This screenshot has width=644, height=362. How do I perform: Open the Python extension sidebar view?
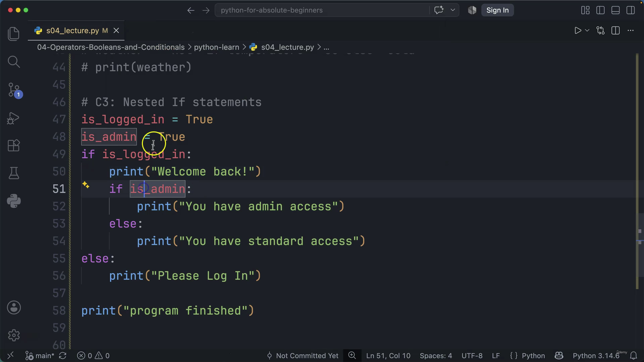coord(14,201)
